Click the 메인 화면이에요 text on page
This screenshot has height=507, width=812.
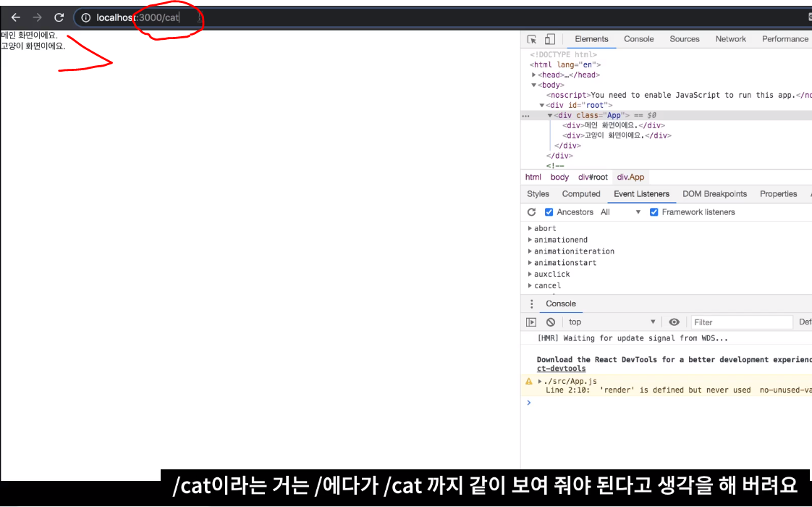30,35
